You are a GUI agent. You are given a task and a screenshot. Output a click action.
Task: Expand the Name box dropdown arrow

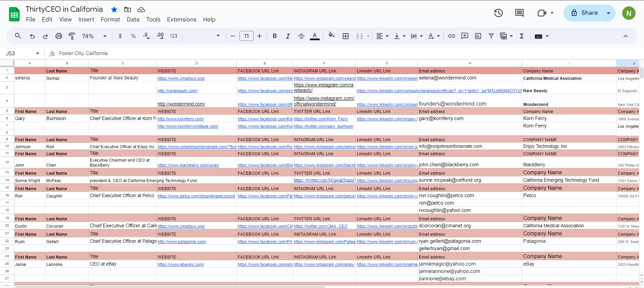click(38, 53)
